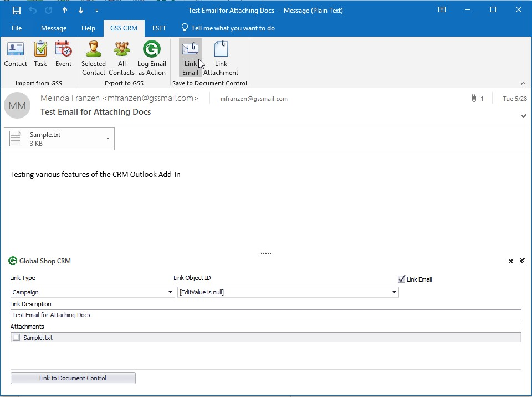The image size is (532, 397).
Task: Export Selected Contact to GSS
Action: coord(93,58)
